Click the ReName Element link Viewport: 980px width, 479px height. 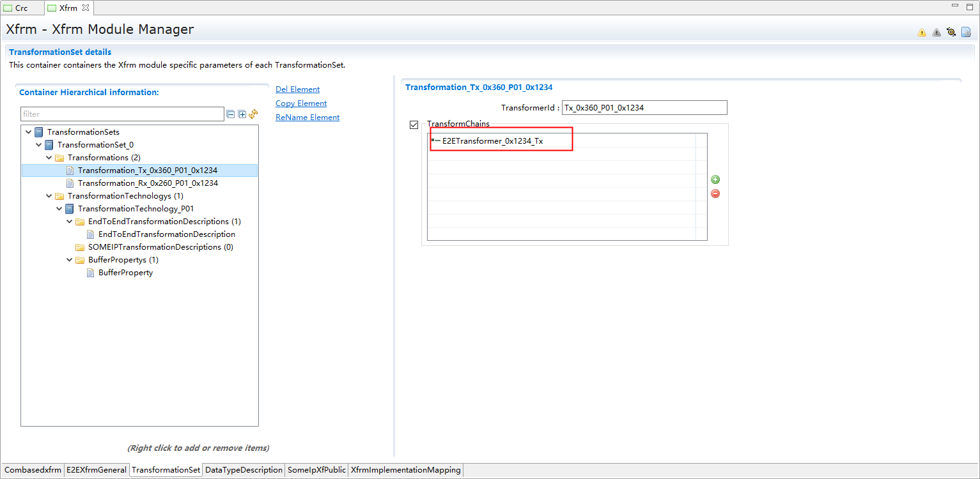[307, 118]
